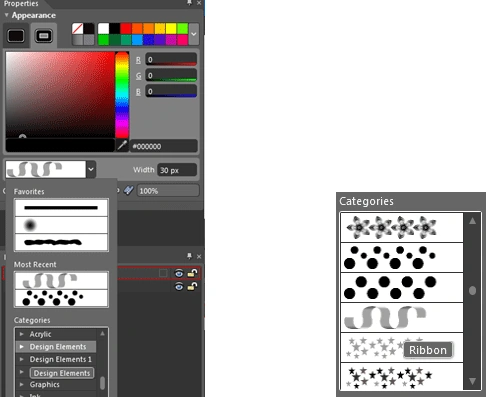Click the #000000 hex color field

click(x=163, y=146)
